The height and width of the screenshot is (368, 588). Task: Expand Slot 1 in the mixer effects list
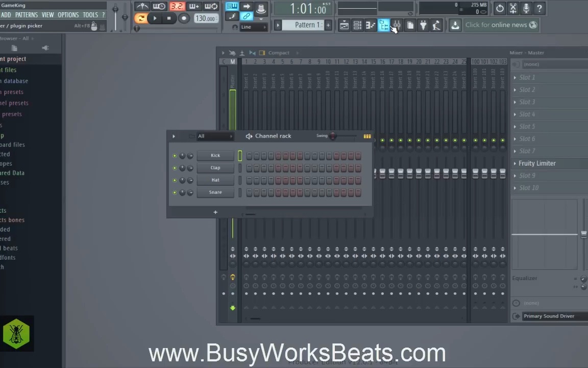pos(515,77)
